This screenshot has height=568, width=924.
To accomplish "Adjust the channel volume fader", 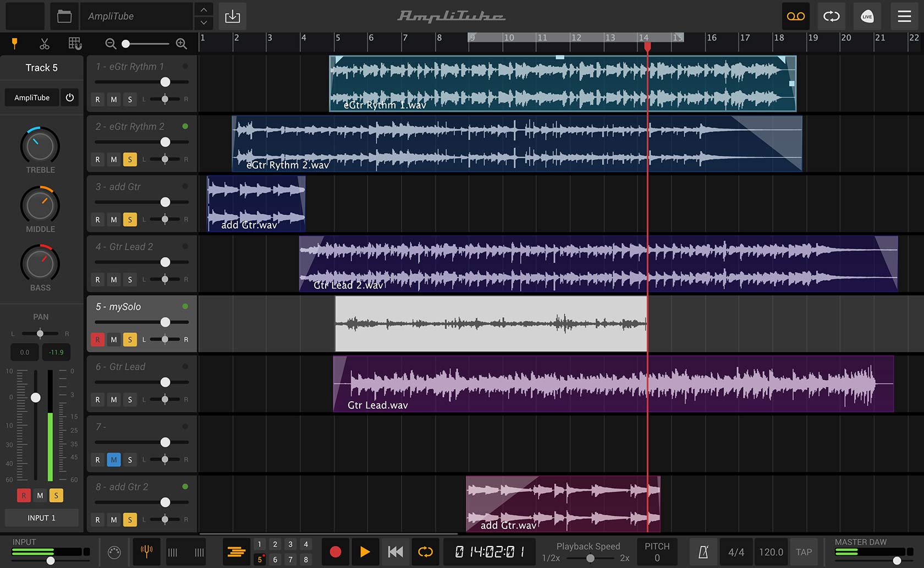I will 35,397.
